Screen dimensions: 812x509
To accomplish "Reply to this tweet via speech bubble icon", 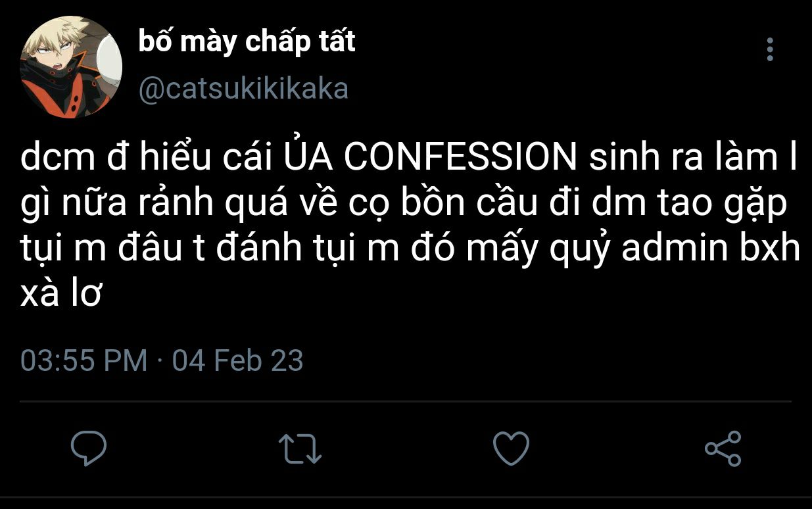I will pos(89,449).
